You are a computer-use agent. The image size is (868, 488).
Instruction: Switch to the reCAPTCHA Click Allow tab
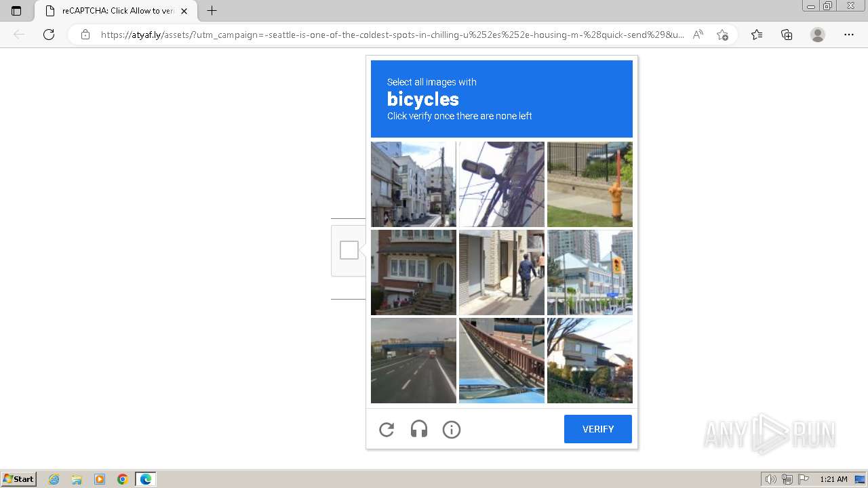(115, 11)
